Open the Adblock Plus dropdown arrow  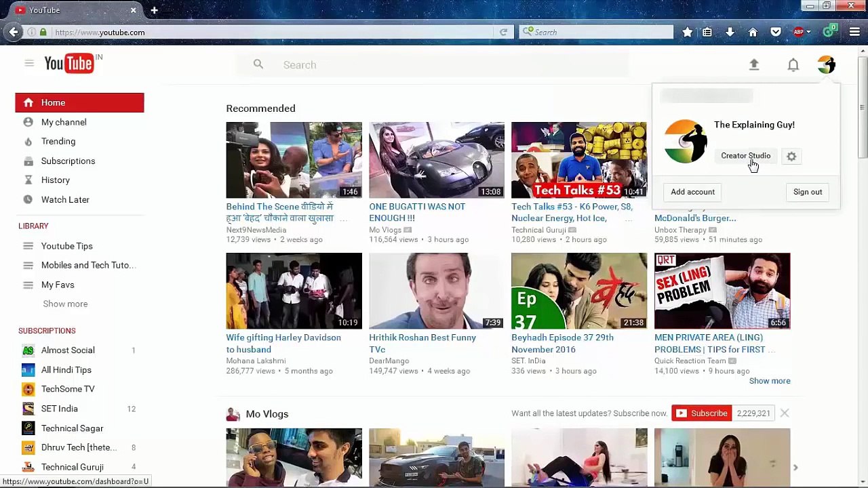click(808, 32)
